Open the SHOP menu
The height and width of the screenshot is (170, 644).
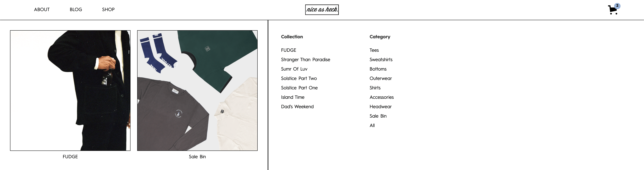[x=108, y=10]
